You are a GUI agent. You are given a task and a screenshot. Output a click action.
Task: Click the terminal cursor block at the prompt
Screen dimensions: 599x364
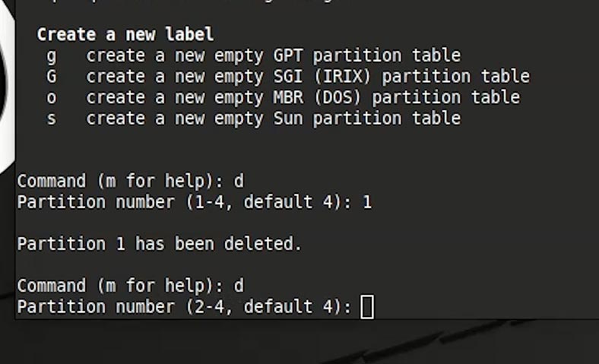pyautogui.click(x=367, y=306)
